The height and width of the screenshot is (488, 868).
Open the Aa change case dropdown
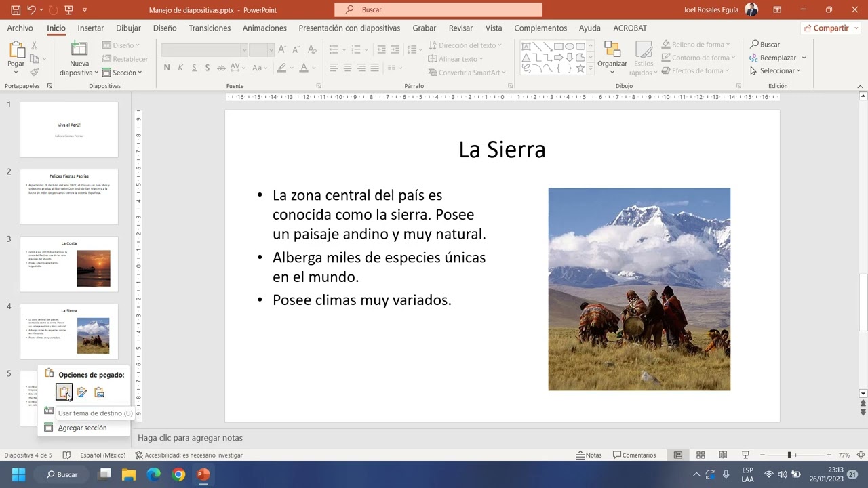point(260,68)
